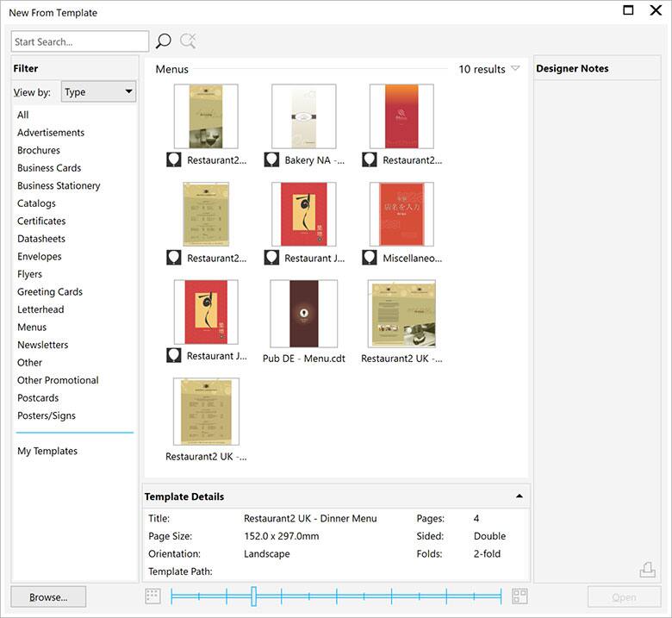672x618 pixels.
Task: Collapse the Template Details panel
Action: (x=519, y=496)
